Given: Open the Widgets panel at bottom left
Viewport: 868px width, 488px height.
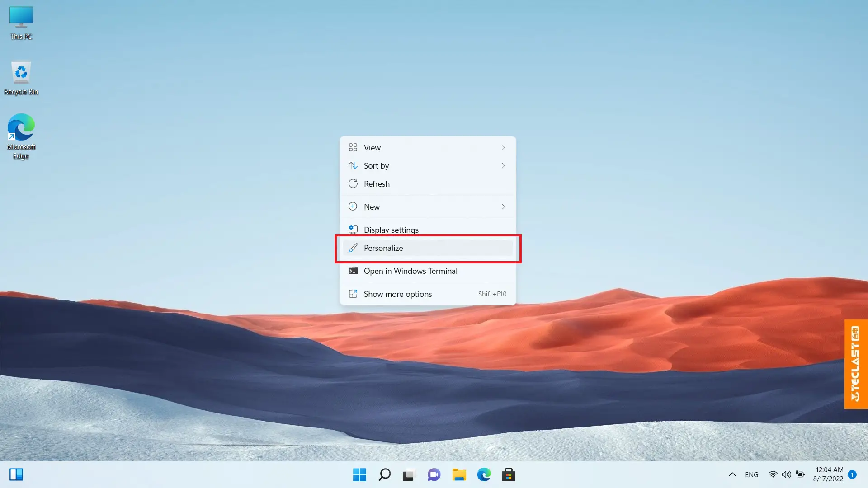Looking at the screenshot, I should click(x=17, y=474).
